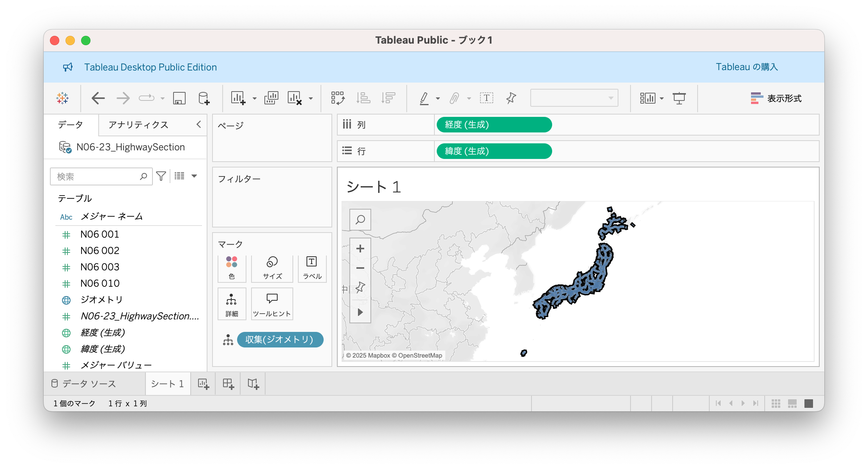Click the swap rows and columns icon
The width and height of the screenshot is (868, 469).
(x=338, y=98)
